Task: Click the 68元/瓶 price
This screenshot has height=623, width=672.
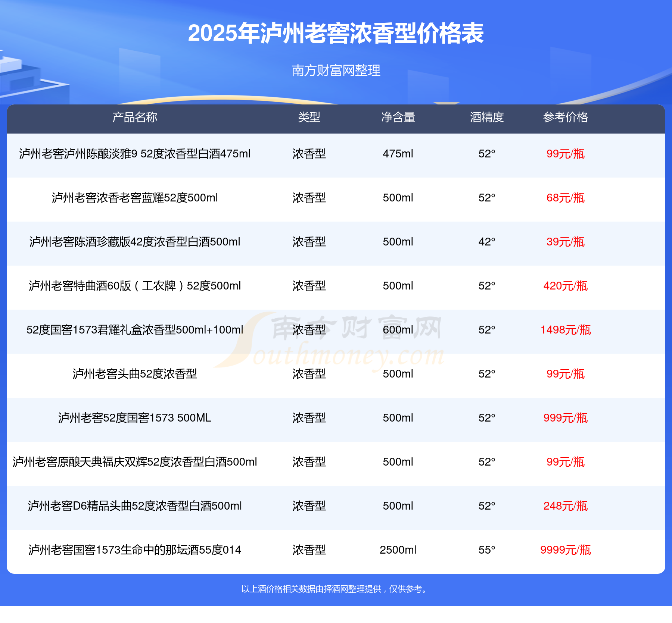Action: [566, 198]
